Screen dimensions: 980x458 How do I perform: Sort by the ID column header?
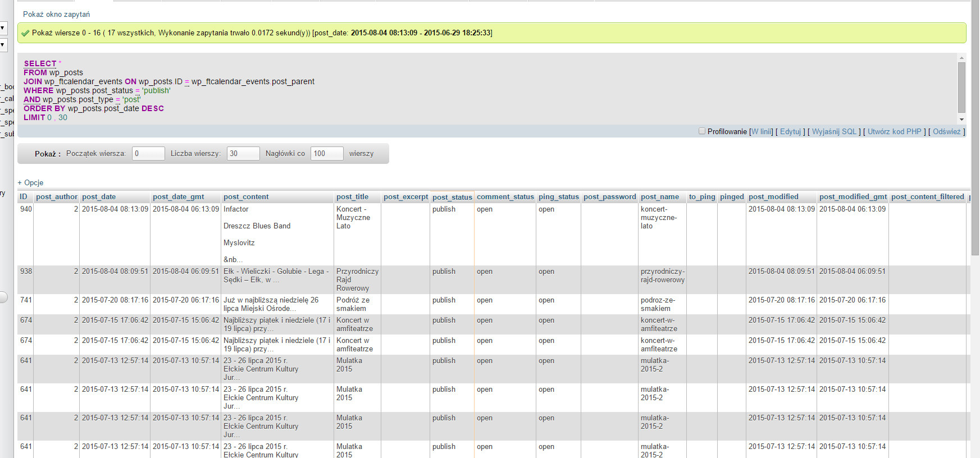(24, 196)
